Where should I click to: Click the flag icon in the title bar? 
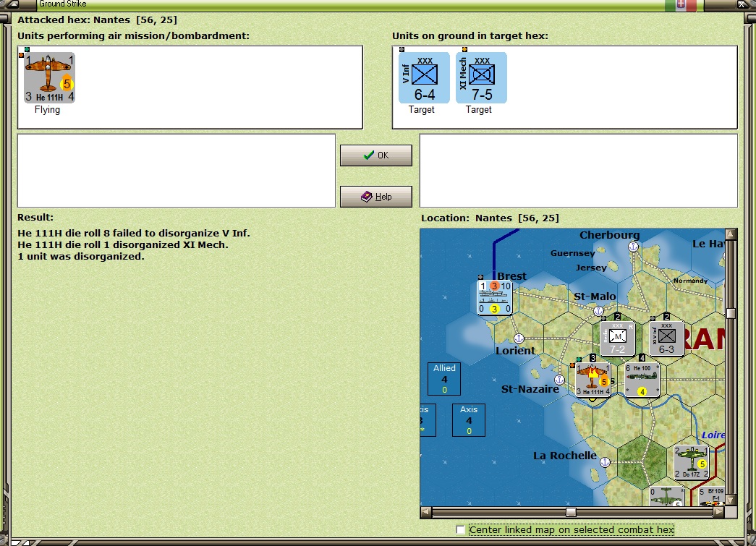681,5
